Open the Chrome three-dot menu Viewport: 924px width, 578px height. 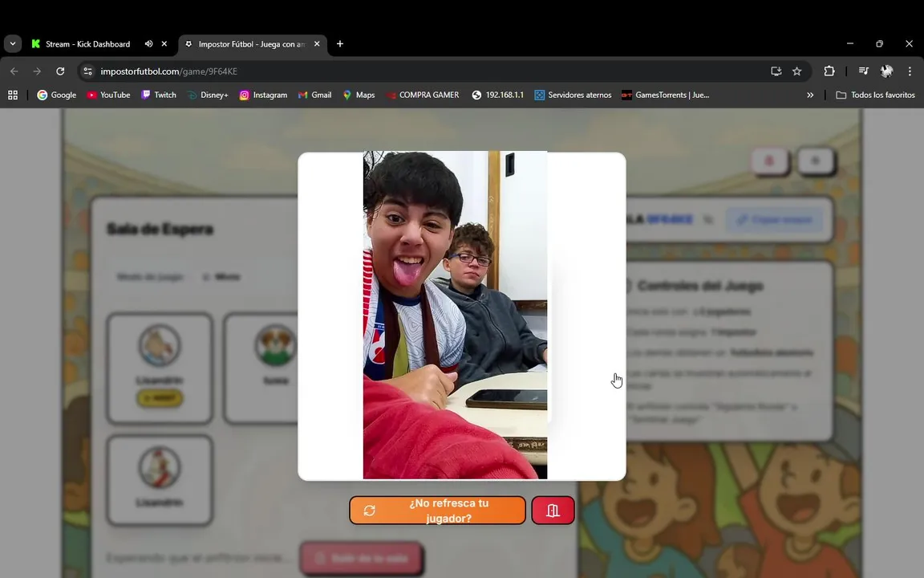tap(910, 71)
